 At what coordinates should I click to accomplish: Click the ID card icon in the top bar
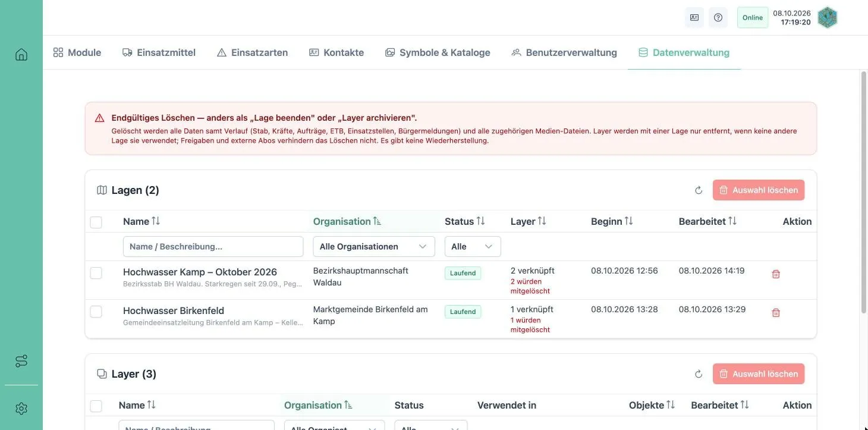pyautogui.click(x=694, y=17)
